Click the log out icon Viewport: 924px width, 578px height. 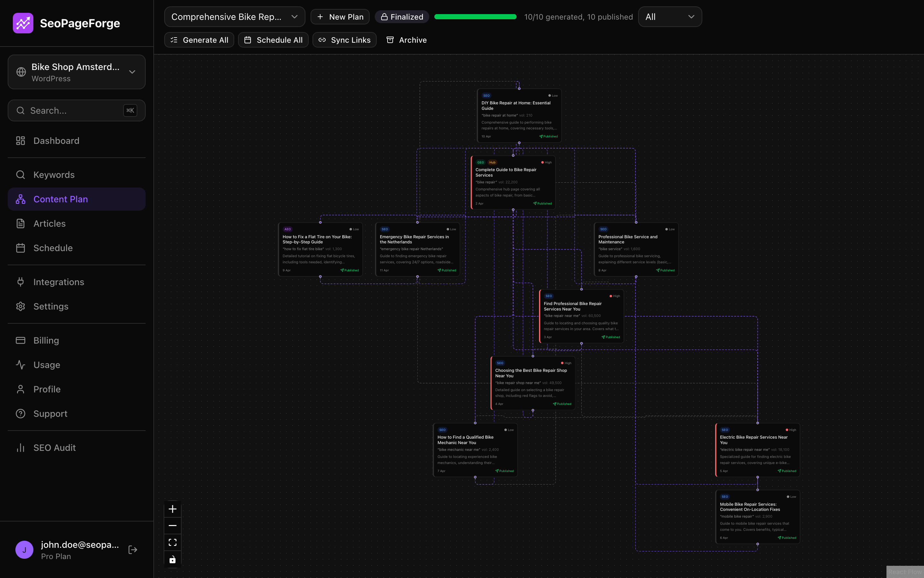tap(133, 550)
